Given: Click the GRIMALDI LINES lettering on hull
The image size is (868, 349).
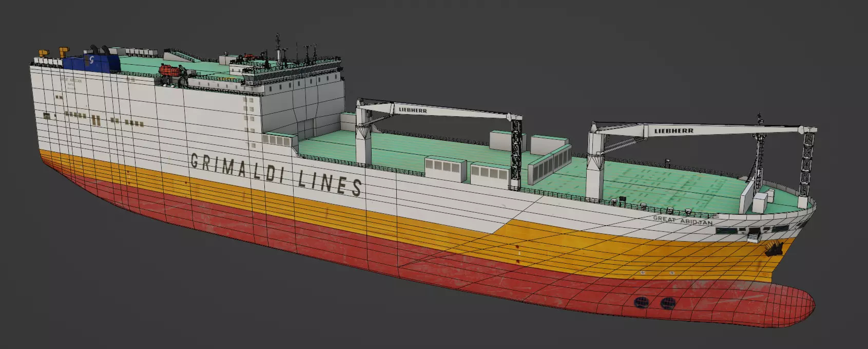Looking at the screenshot, I should point(276,174).
